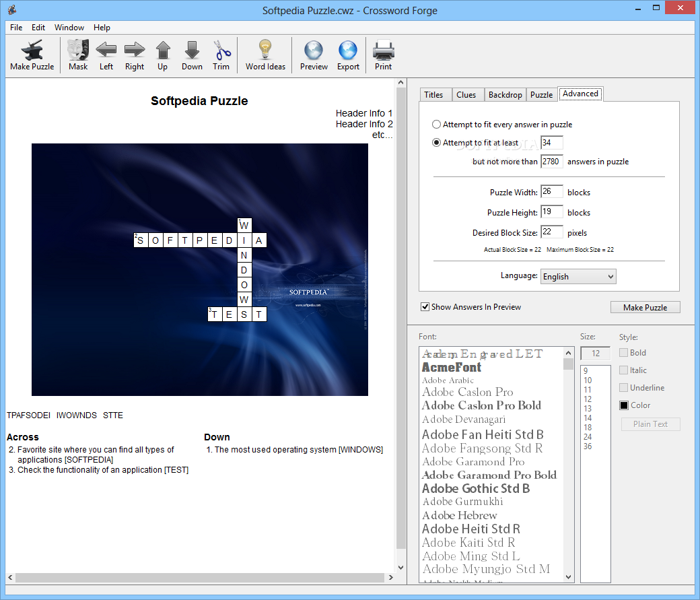This screenshot has height=600, width=700.
Task: Select AcmeFont in font list
Action: click(x=452, y=367)
